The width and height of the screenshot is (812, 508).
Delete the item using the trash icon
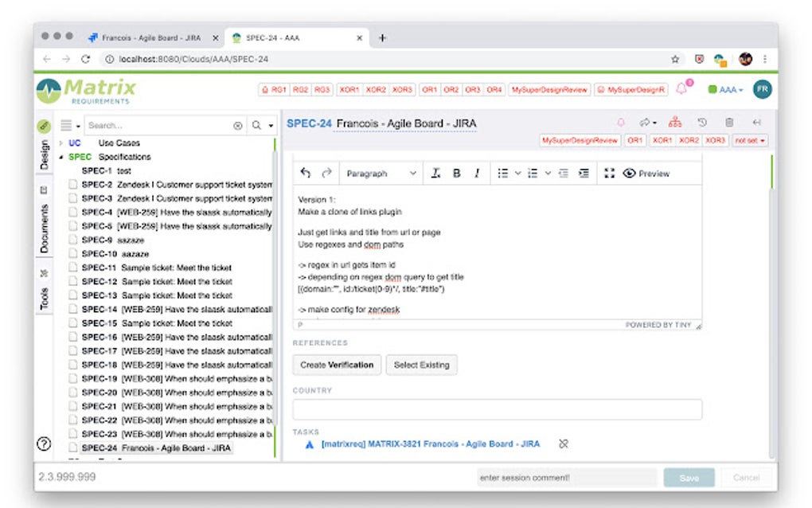pyautogui.click(x=728, y=123)
